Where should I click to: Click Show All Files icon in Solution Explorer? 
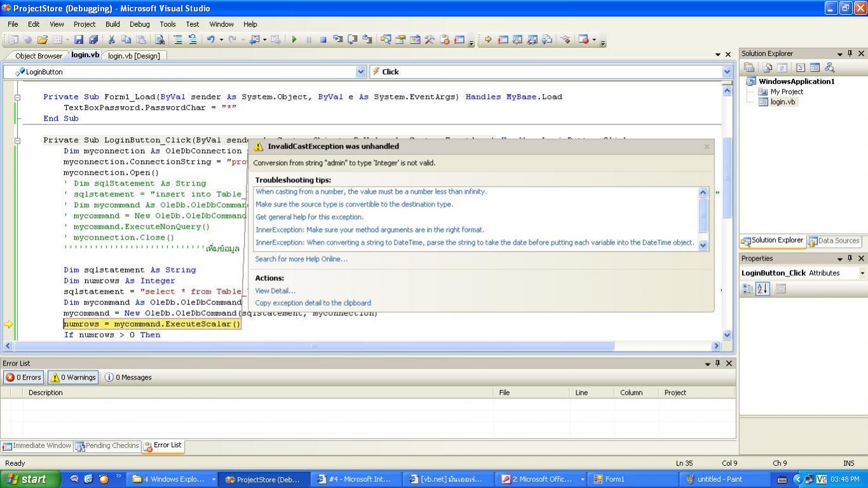click(x=768, y=67)
